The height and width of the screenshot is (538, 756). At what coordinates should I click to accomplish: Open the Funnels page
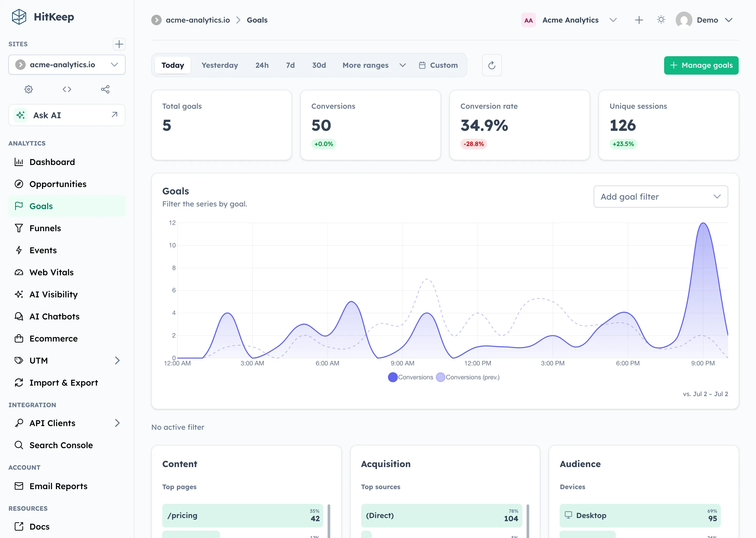coord(67,228)
